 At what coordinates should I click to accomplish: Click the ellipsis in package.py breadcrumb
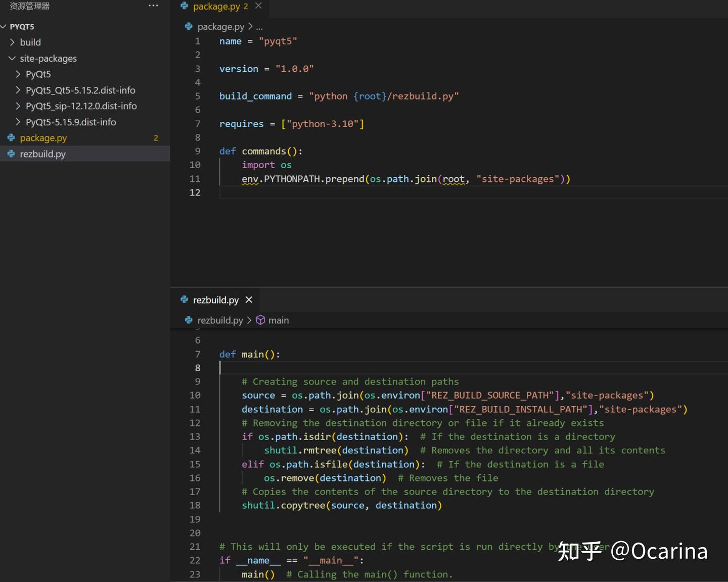coord(259,27)
